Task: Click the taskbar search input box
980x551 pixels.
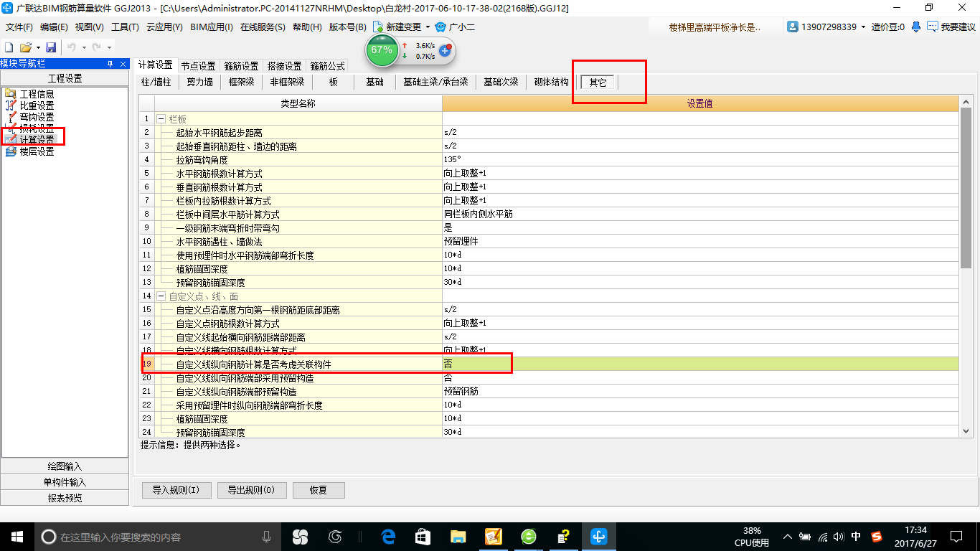Action: (x=158, y=537)
